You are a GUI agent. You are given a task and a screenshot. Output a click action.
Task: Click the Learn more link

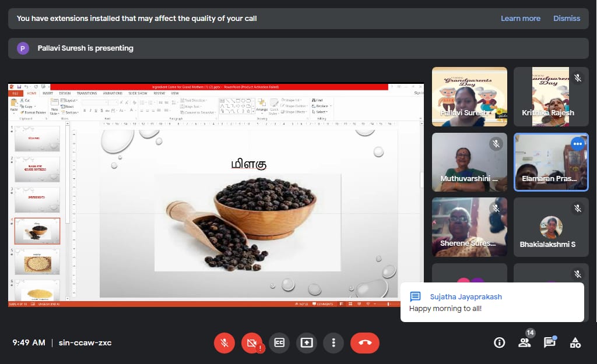520,18
